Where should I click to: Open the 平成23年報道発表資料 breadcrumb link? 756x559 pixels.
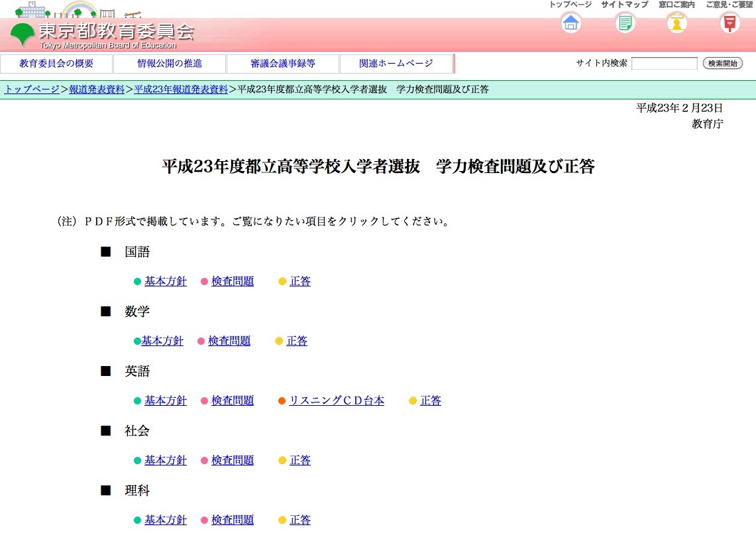click(x=180, y=88)
